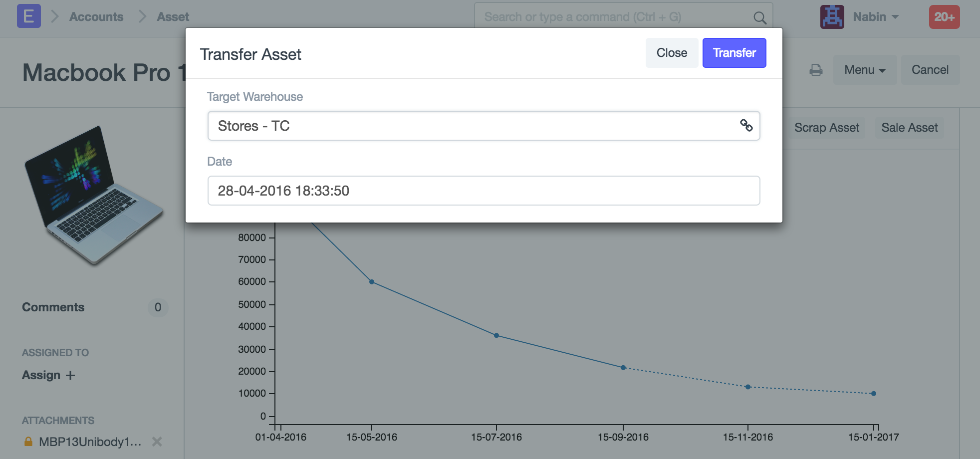This screenshot has height=459, width=980.
Task: Expand the Nabin user dropdown
Action: (876, 17)
